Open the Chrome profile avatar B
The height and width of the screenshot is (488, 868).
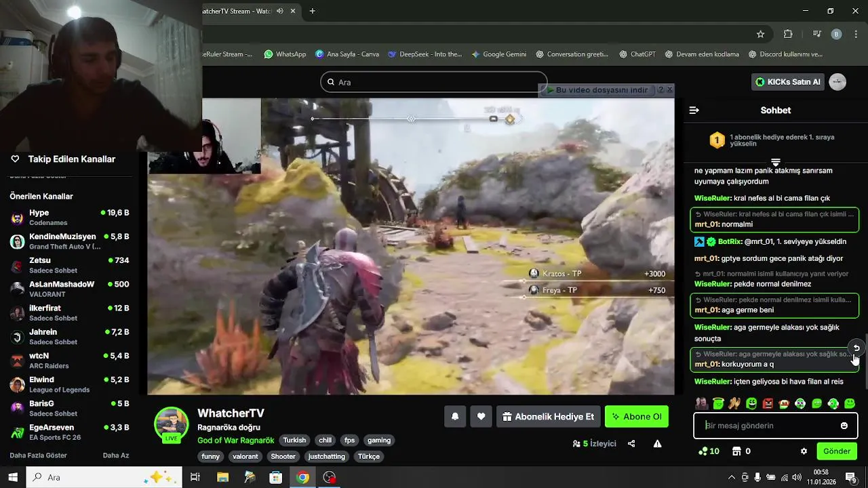(x=836, y=34)
